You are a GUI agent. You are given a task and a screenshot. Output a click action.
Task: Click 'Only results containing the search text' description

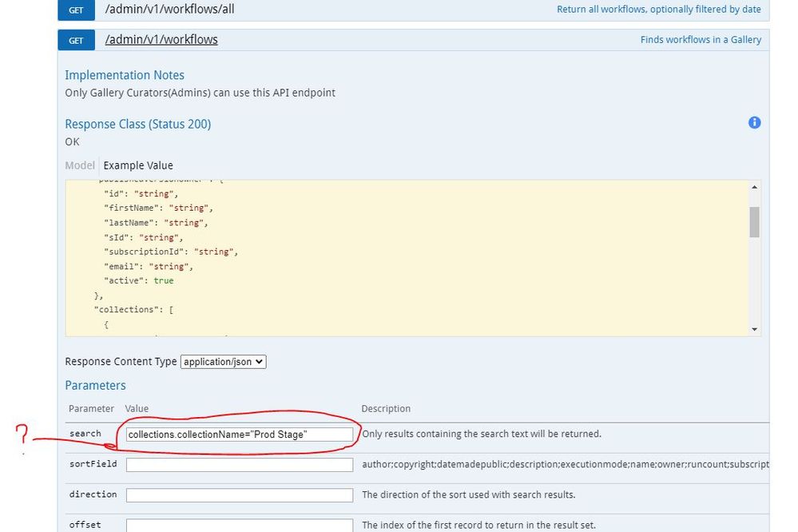pos(482,434)
